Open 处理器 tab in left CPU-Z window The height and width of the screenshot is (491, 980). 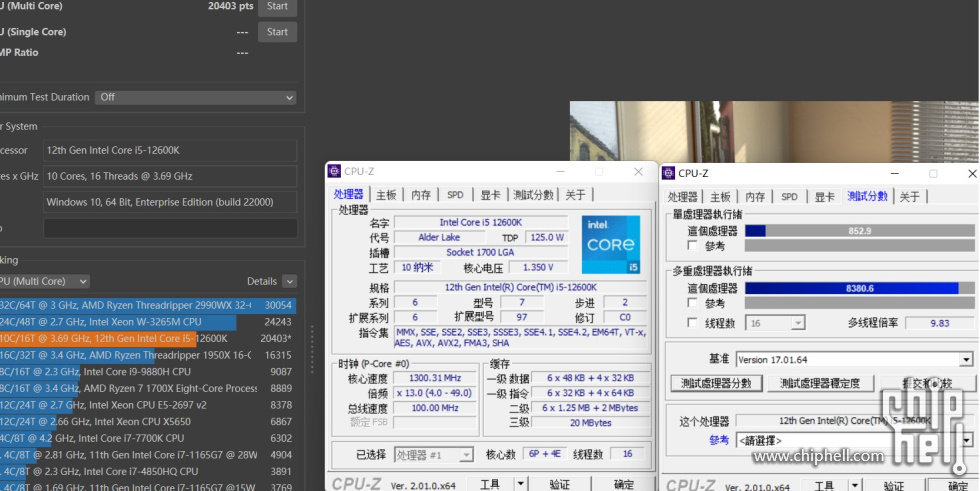point(348,194)
